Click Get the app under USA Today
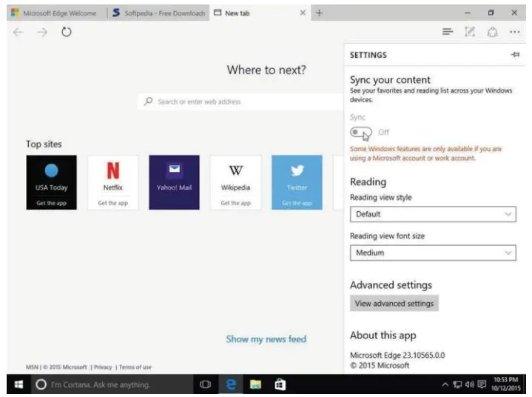Screen dimensions: 532x397 tap(52, 203)
